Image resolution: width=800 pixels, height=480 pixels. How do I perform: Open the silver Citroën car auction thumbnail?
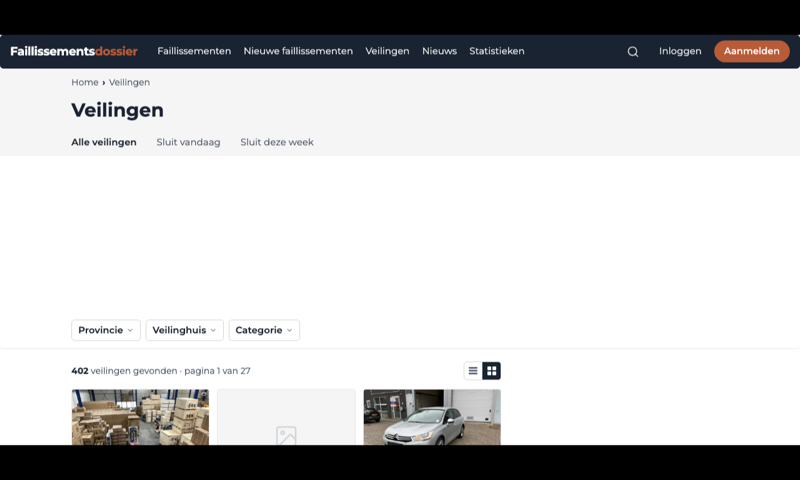pyautogui.click(x=432, y=417)
